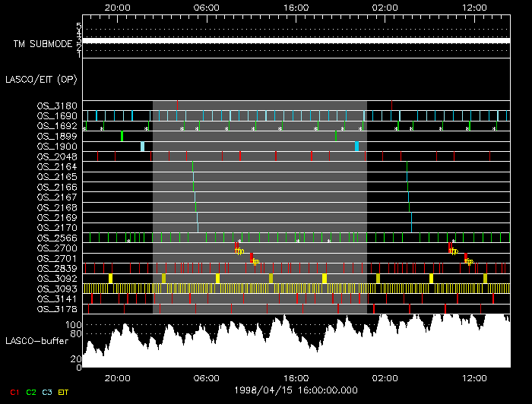The width and height of the screenshot is (532, 404).
Task: Click the OS_1692 row label
Action: tap(57, 126)
